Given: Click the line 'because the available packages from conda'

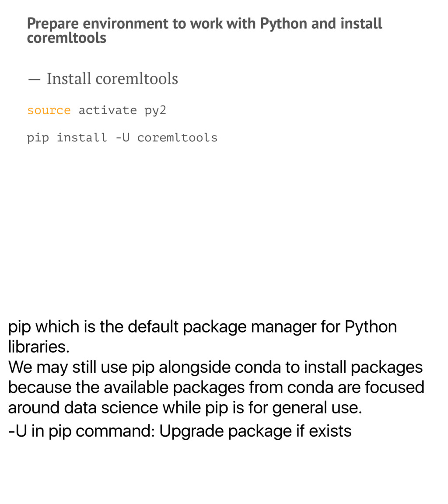Looking at the screenshot, I should click(216, 387).
